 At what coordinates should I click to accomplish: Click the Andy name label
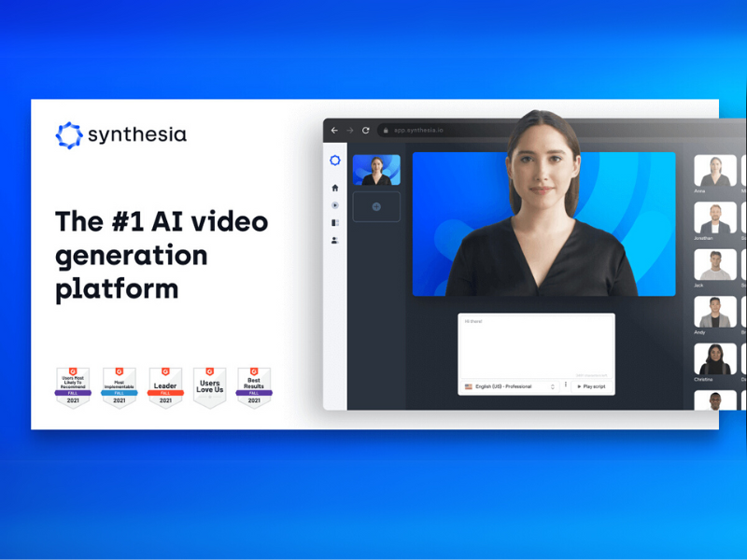tap(699, 332)
